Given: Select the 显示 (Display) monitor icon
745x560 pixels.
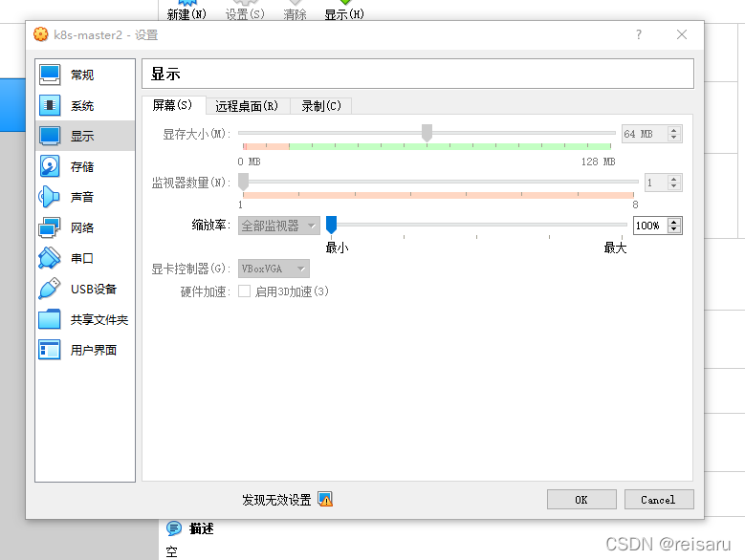Looking at the screenshot, I should (50, 136).
